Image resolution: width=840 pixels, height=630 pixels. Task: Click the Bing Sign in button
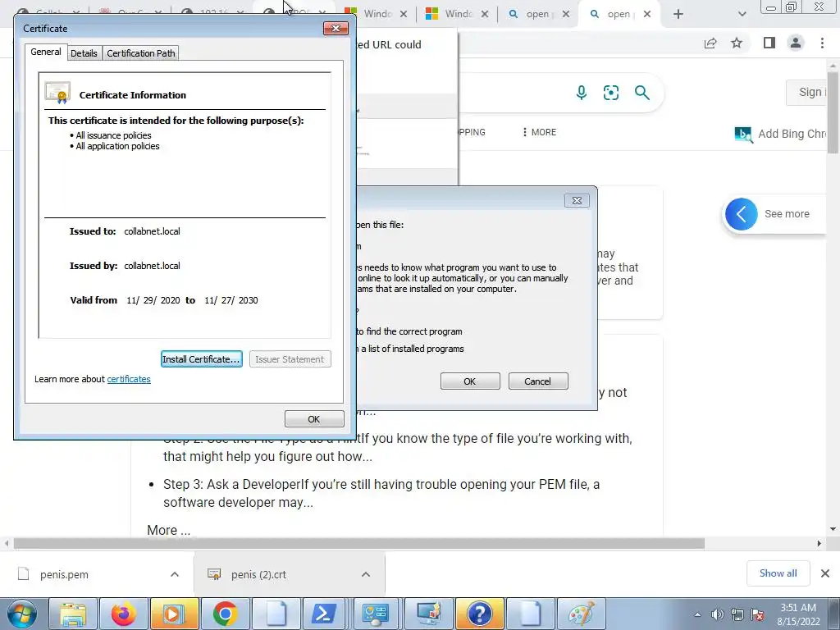click(807, 92)
